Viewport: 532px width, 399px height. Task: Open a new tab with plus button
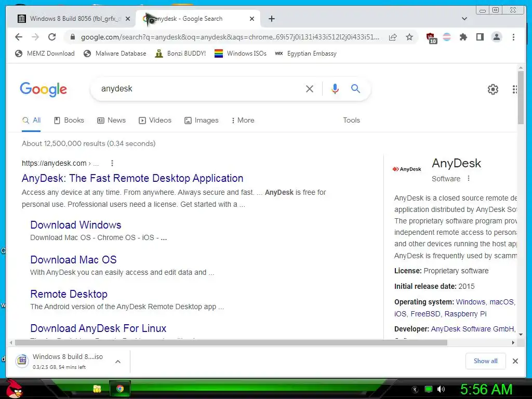coord(271,19)
